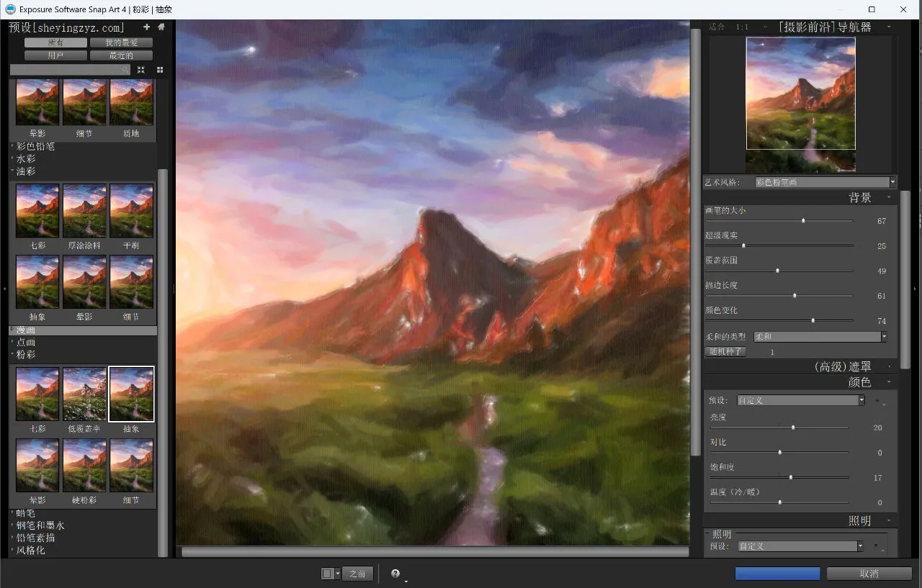Collapse the 油彩 preset category

pyautogui.click(x=26, y=171)
